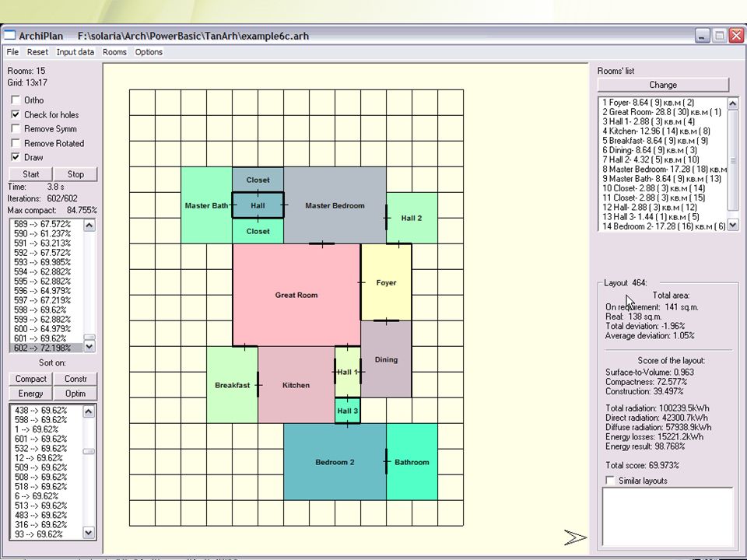Click the Master Bath room in plan
747x560 pixels.
click(206, 205)
